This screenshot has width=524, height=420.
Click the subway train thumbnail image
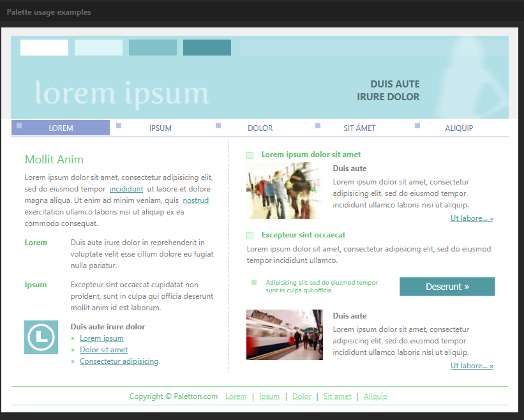[x=285, y=334]
